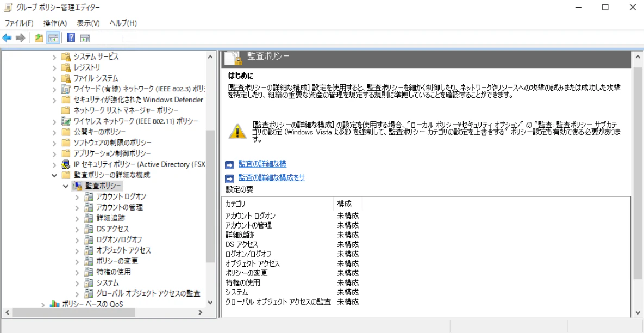Click the ポリシー ベースの QoS chart icon

55,304
